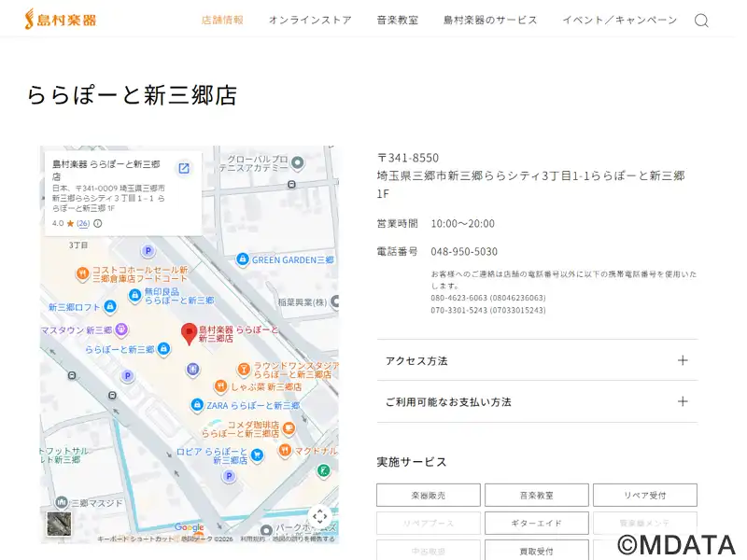Open the 26 reviews link
Viewport: 747px width, 560px height.
point(83,224)
